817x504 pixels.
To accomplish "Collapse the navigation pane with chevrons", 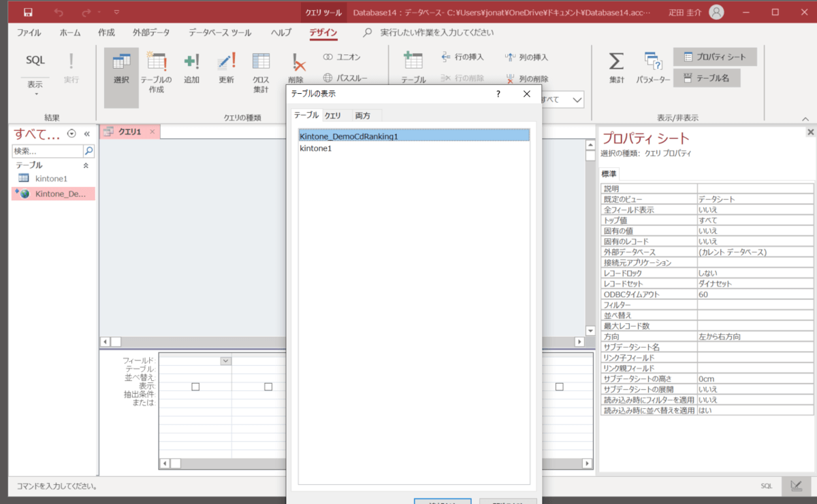I will coord(86,134).
